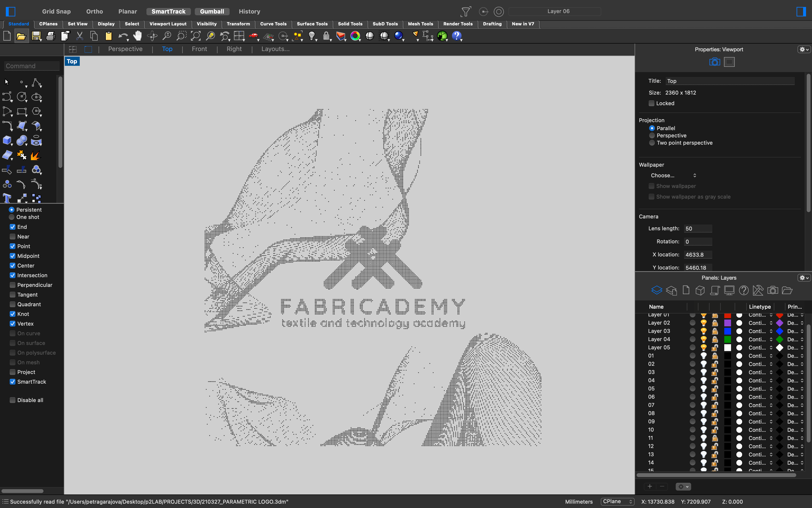
Task: Switch to the Perspective viewport tab
Action: 125,49
